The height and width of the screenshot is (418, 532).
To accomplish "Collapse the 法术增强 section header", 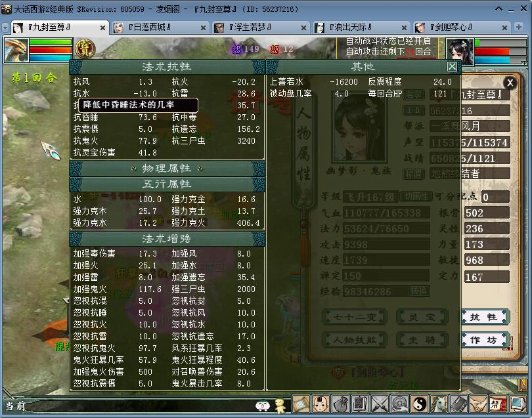I will tap(167, 238).
